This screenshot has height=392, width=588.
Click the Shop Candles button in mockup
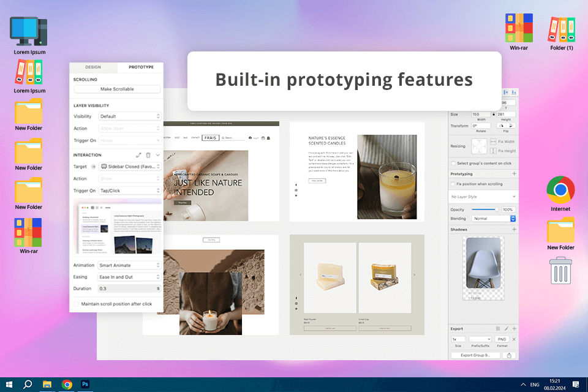pos(317,181)
